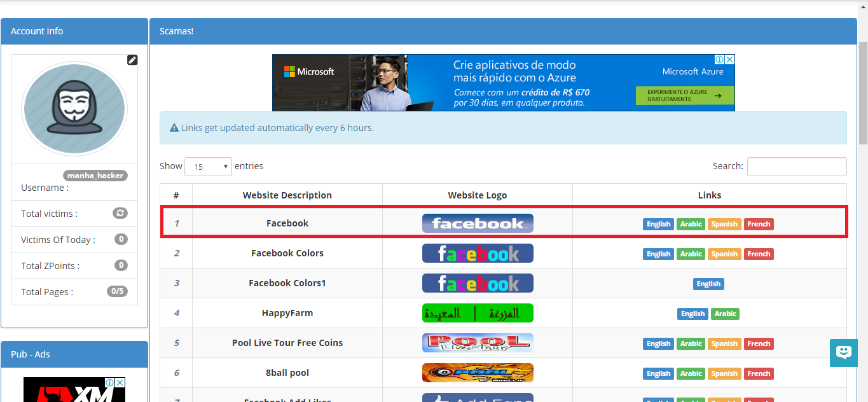Click the manha_hacker username badge
The height and width of the screenshot is (402, 868).
[95, 175]
